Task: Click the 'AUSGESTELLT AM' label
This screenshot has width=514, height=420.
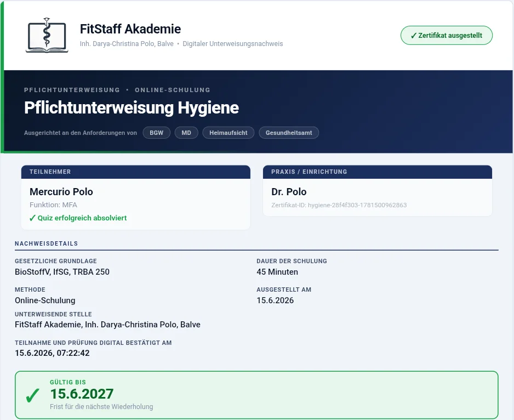Action: (284, 290)
